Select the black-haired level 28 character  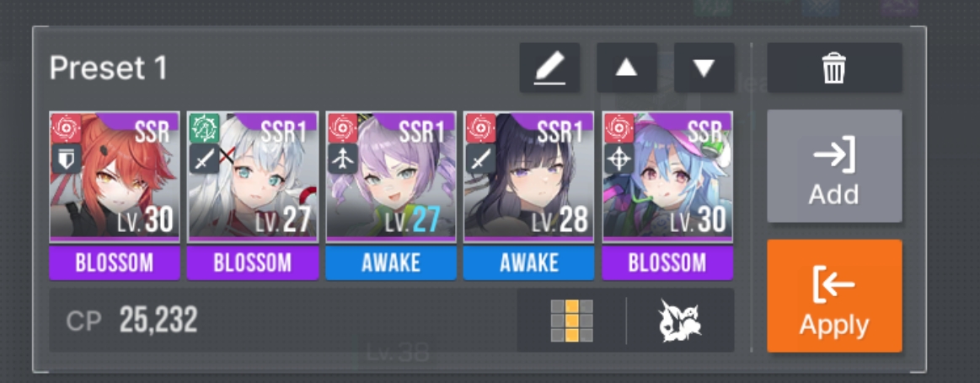(528, 177)
